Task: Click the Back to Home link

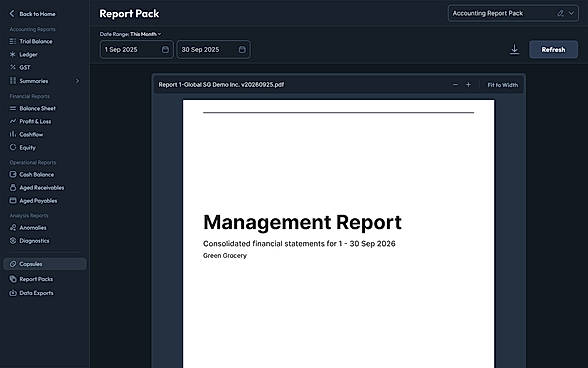Action: [x=37, y=14]
